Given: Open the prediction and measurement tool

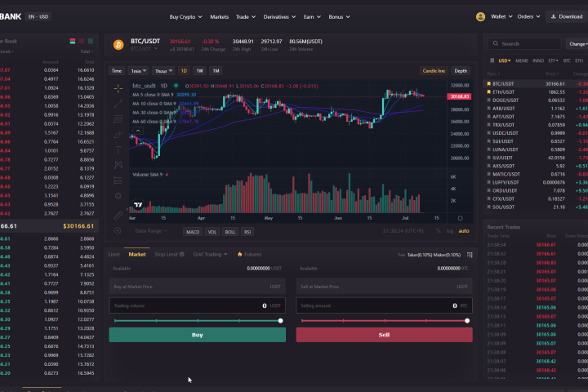Looking at the screenshot, I should click(x=118, y=180).
